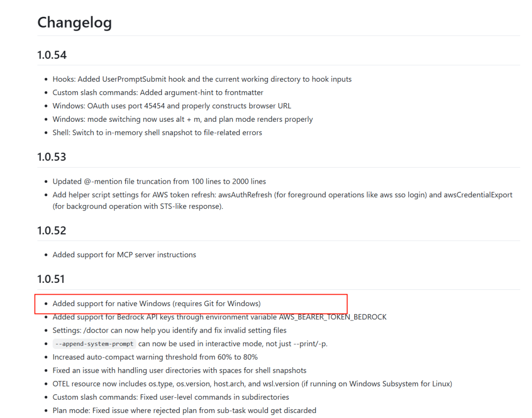532x418 pixels.
Task: Select the 1.0.54 version heading
Action: [52, 55]
